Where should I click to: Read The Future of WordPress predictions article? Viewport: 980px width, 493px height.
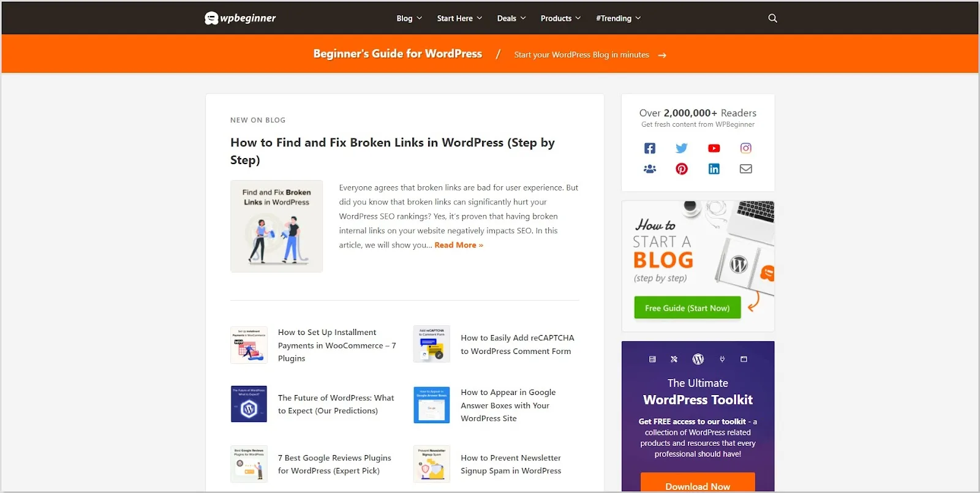pyautogui.click(x=336, y=404)
